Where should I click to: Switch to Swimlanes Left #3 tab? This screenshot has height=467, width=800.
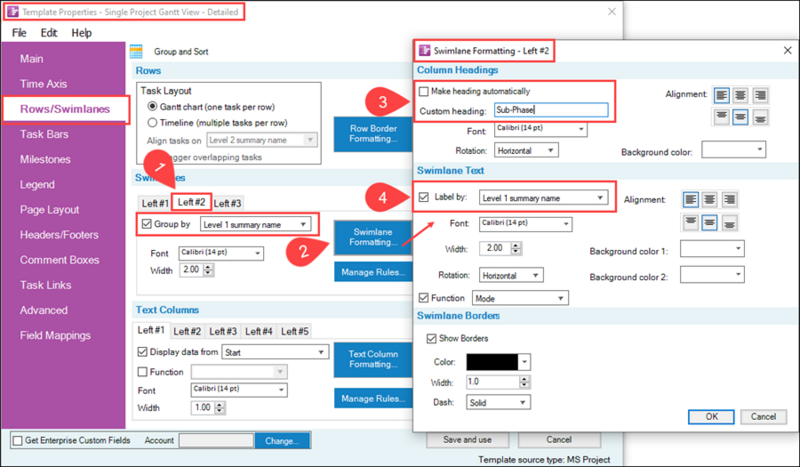[x=228, y=203]
